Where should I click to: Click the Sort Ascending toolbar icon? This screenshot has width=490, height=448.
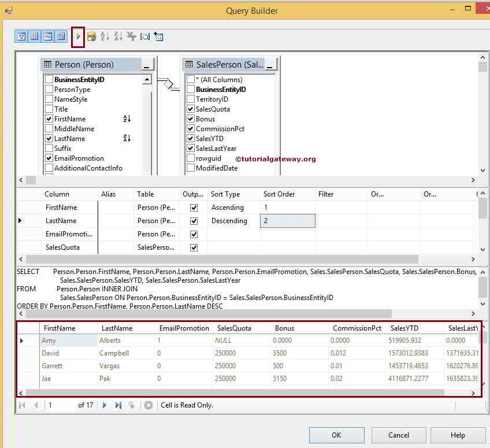click(105, 36)
